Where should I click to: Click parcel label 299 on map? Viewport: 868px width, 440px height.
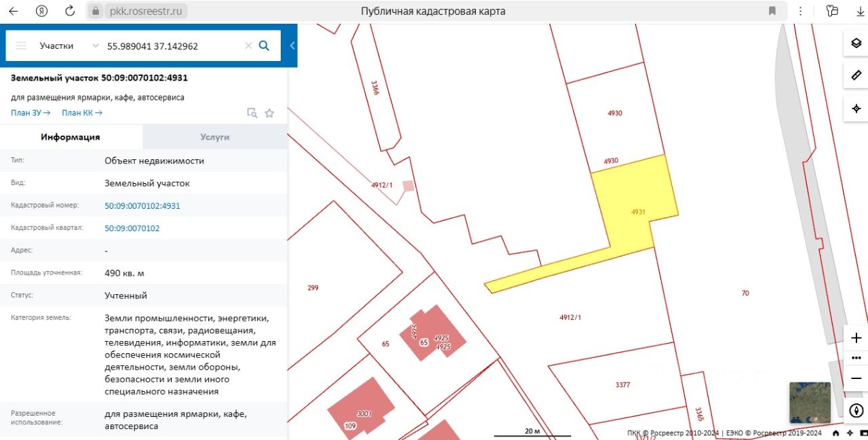pos(313,287)
